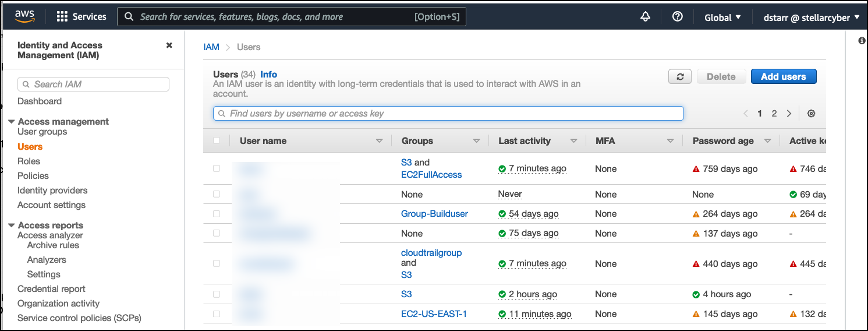Go to next page of users
Viewport: 868px width, 331px height.
click(789, 114)
